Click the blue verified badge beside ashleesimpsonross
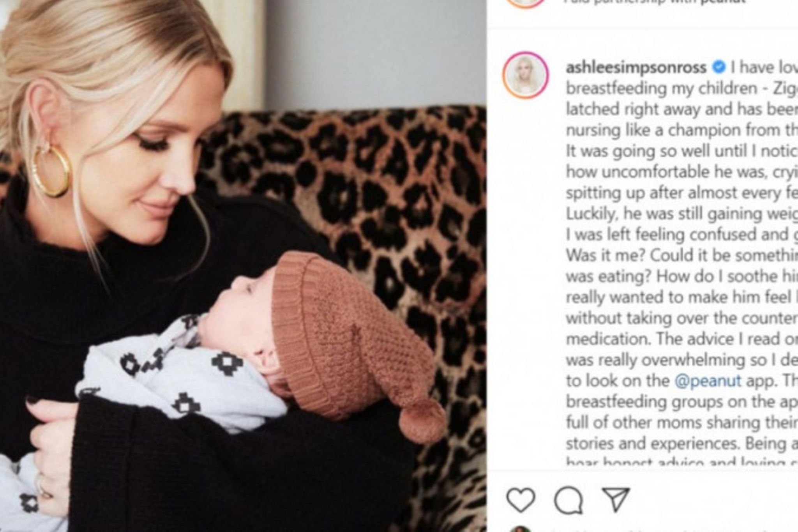The width and height of the screenshot is (798, 532). [x=719, y=68]
